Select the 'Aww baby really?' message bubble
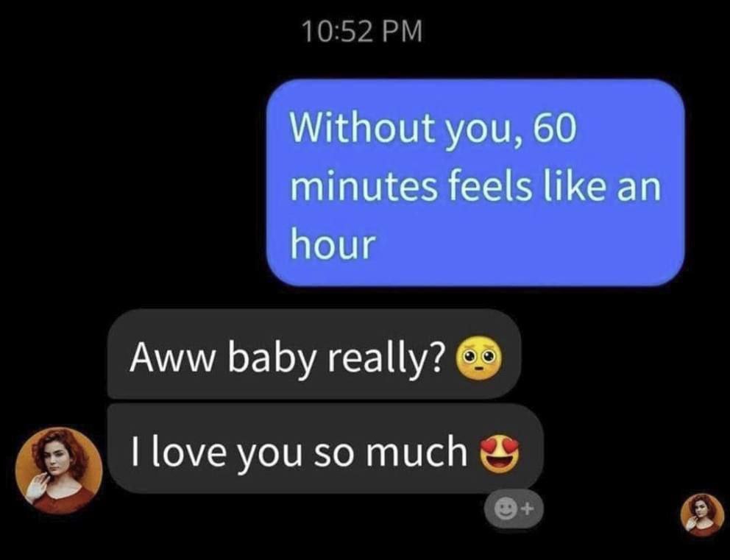Screen dimensions: 730x560 313,353
